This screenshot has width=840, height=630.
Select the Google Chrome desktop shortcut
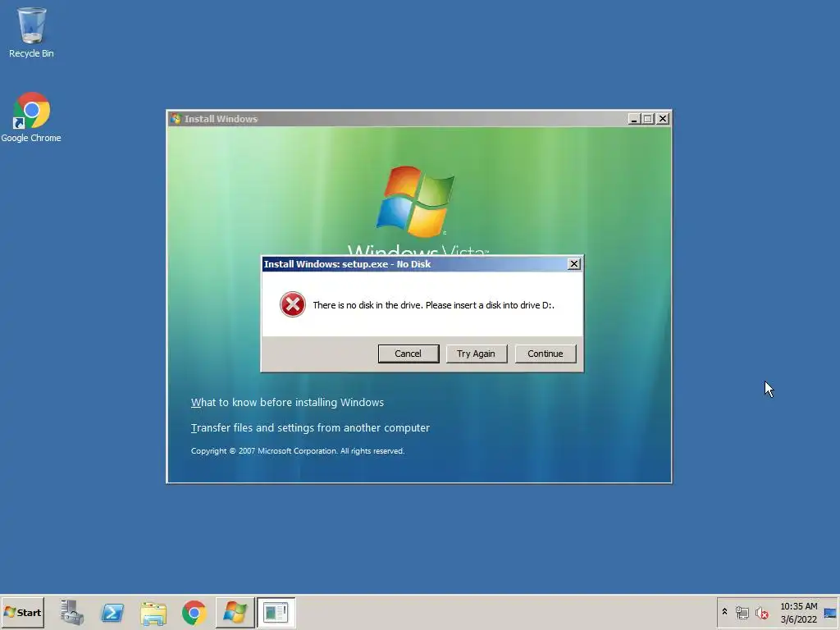tap(31, 117)
